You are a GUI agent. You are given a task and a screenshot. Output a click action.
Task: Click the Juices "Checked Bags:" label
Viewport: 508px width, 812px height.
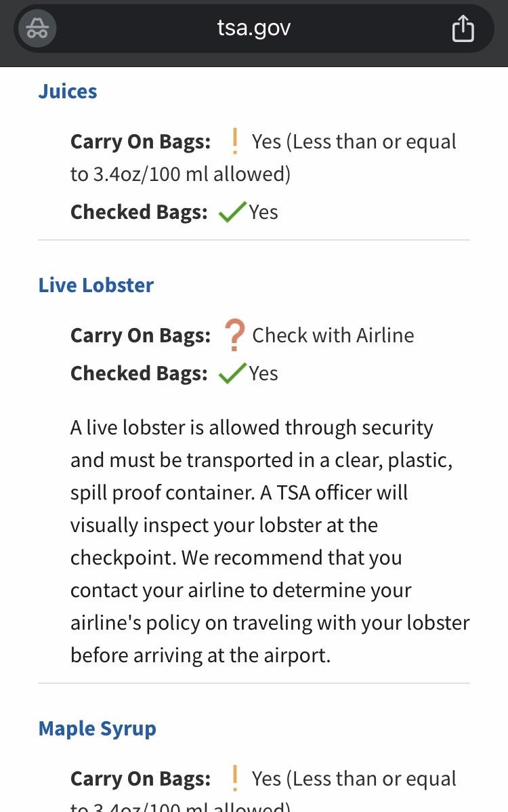(139, 212)
